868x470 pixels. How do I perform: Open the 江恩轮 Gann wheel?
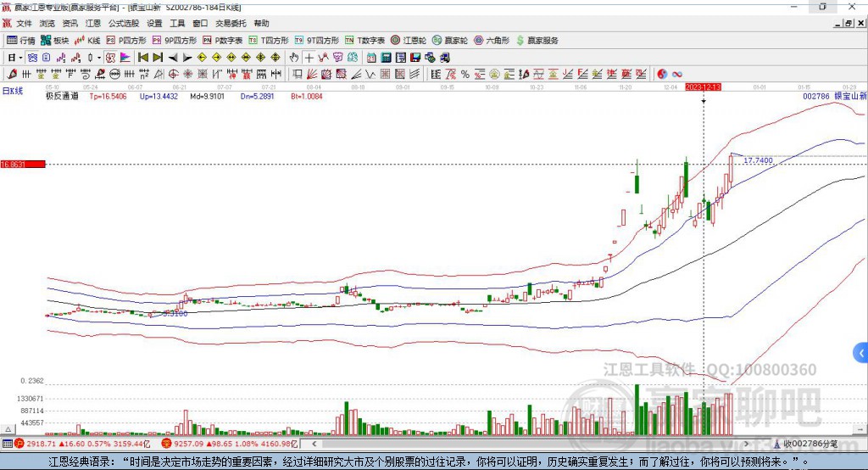(x=409, y=41)
